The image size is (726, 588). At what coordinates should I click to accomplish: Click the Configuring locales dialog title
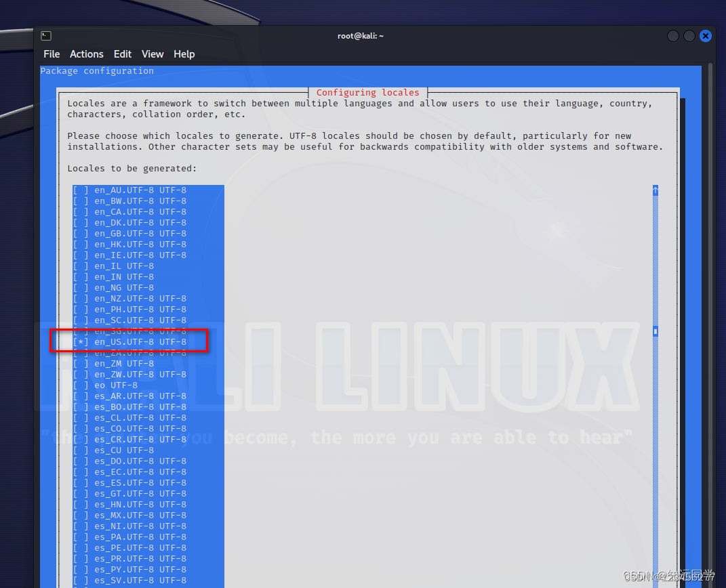pos(367,92)
